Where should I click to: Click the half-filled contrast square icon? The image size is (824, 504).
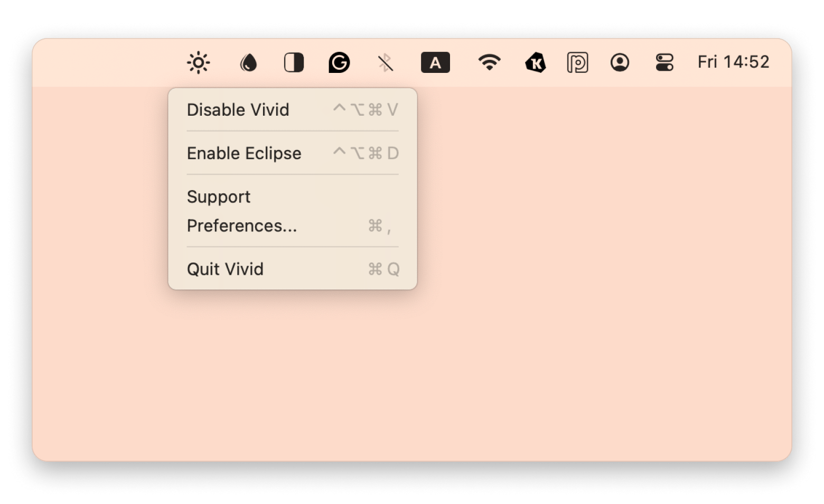[x=294, y=63]
